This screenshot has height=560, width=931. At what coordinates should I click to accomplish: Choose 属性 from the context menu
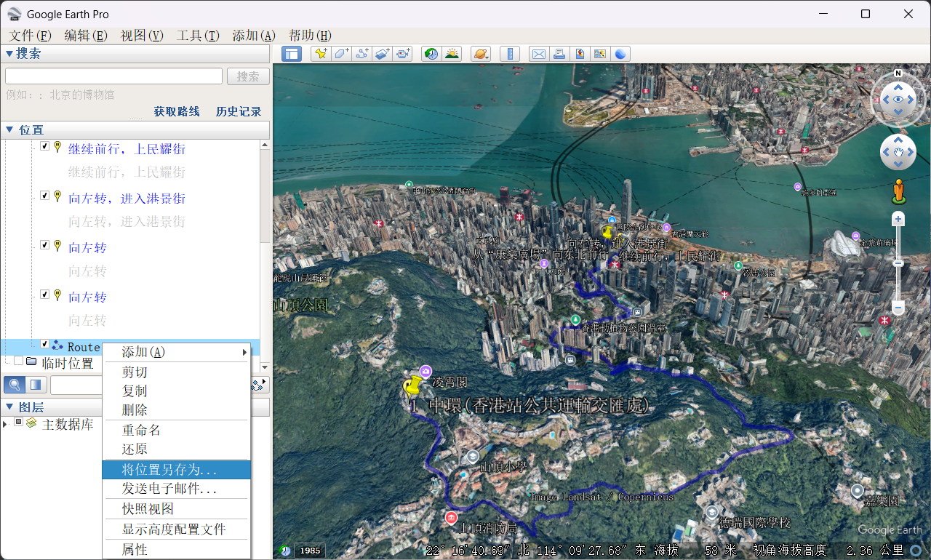click(177, 550)
